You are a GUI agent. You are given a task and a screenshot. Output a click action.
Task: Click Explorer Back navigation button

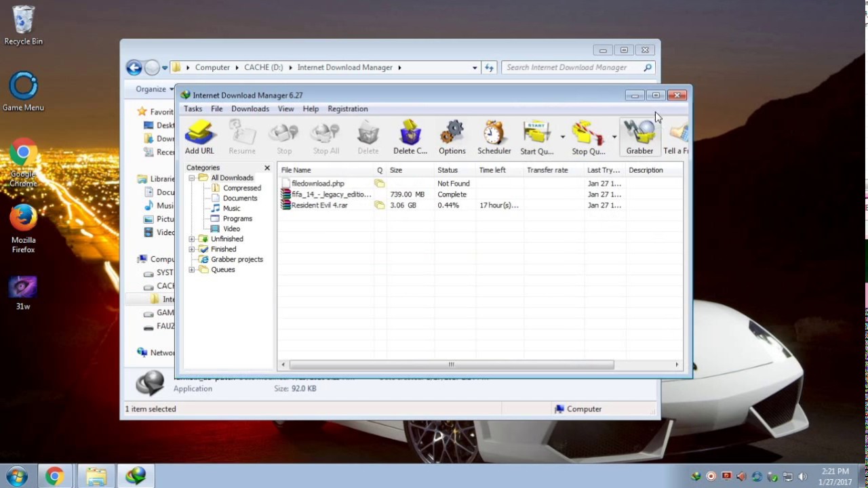[134, 67]
